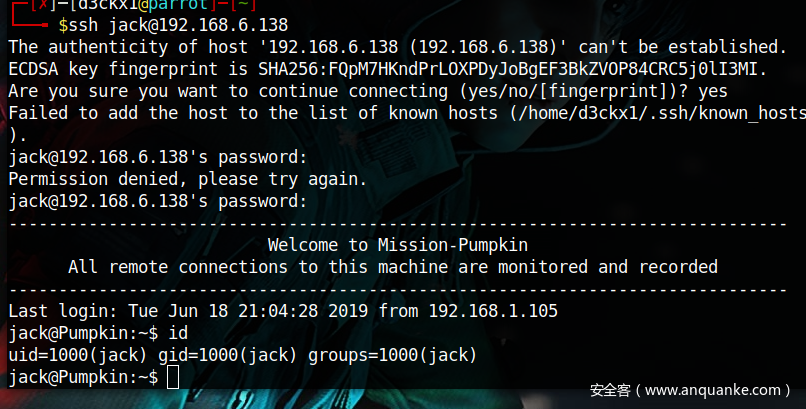Click the 'Permission denied, please try again.' line
The height and width of the screenshot is (409, 806).
point(187,180)
